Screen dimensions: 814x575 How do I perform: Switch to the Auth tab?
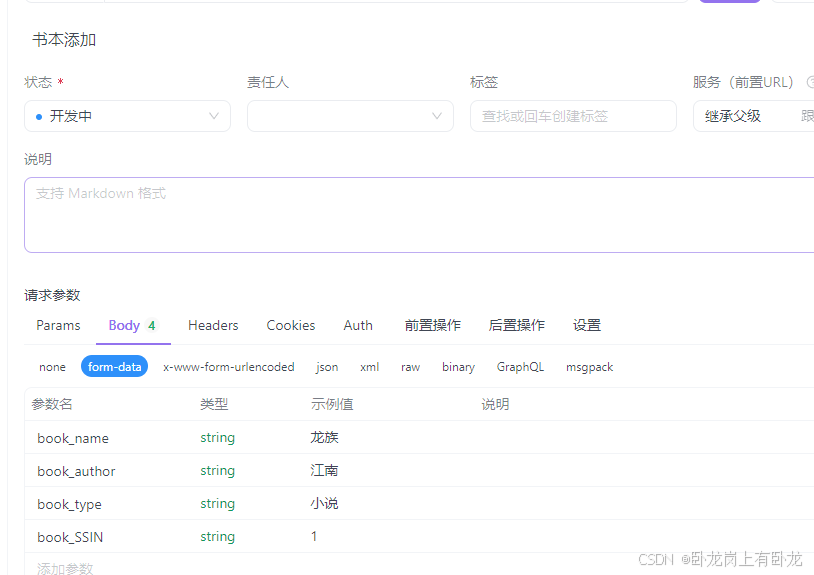358,325
